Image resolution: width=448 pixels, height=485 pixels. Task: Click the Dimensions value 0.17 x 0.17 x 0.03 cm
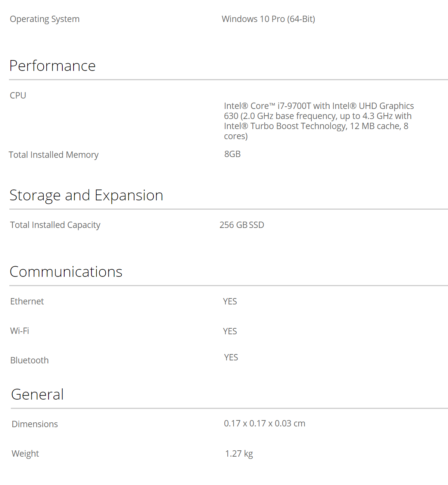click(265, 423)
